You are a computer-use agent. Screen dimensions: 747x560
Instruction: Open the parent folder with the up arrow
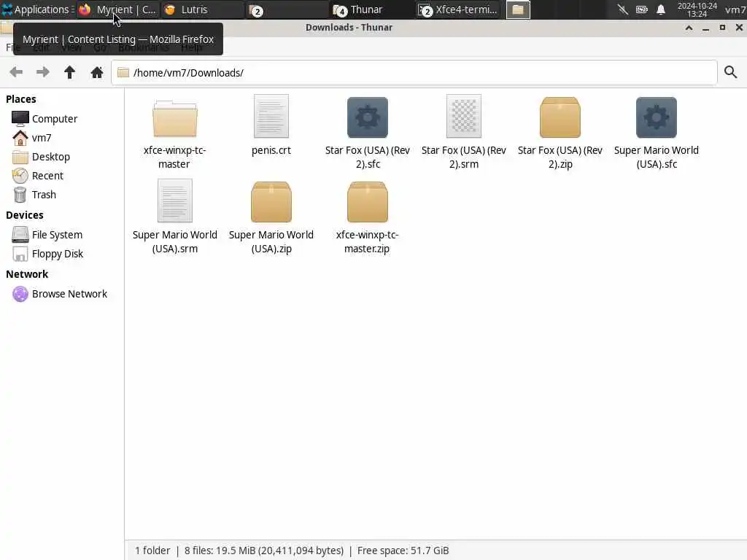69,72
